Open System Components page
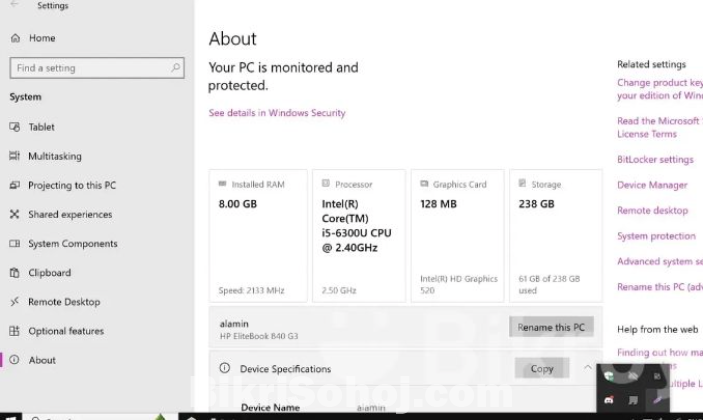The height and width of the screenshot is (420, 703). click(x=72, y=244)
